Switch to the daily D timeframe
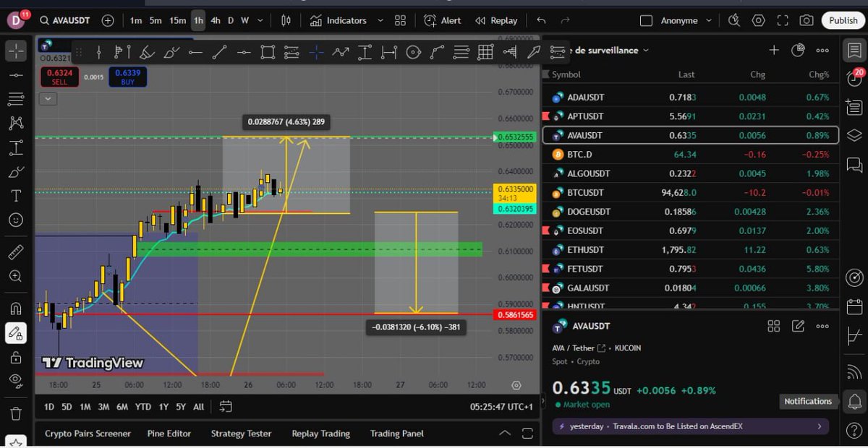The image size is (868, 448). point(231,20)
